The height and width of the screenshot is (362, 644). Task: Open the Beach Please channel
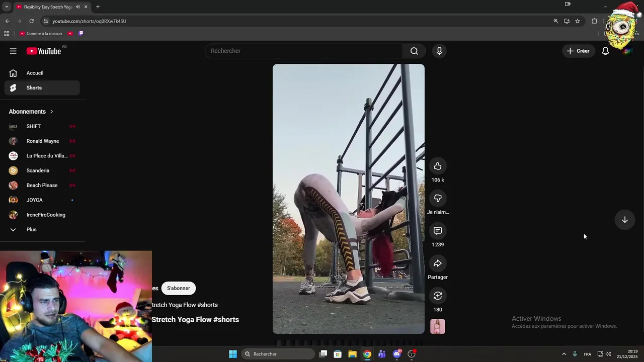click(42, 185)
